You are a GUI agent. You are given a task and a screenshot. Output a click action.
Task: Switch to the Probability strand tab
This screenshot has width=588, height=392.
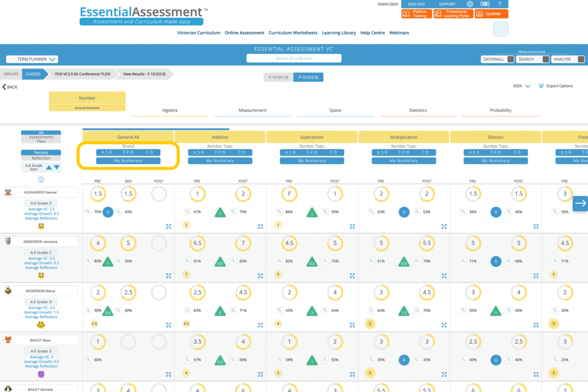pos(501,110)
